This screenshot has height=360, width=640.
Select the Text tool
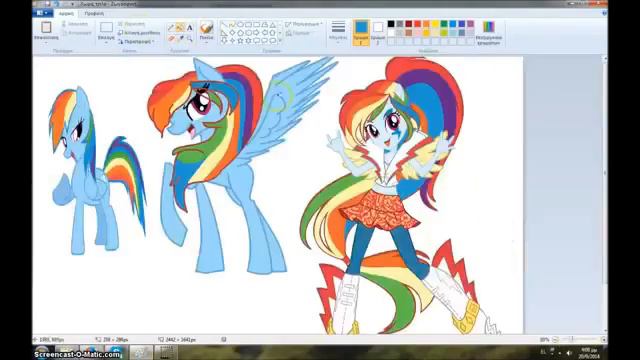coord(189,28)
